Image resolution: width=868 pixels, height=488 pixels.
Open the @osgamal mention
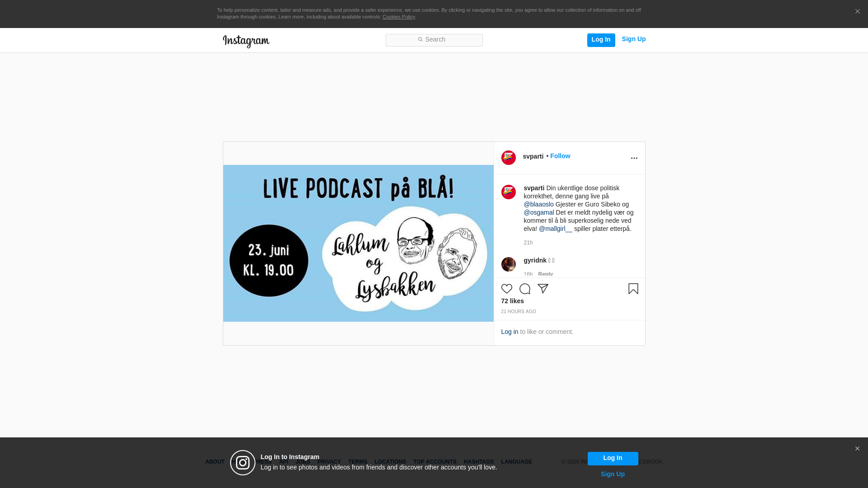pyautogui.click(x=538, y=212)
